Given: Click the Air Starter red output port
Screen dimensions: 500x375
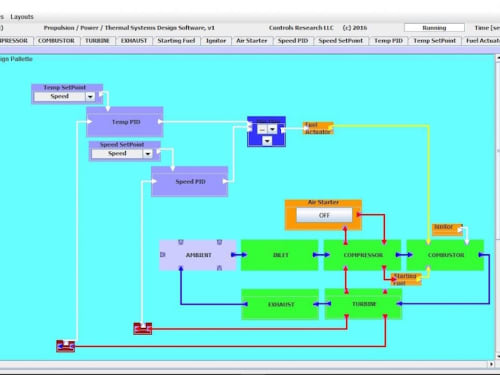Looking at the screenshot, I should [359, 215].
